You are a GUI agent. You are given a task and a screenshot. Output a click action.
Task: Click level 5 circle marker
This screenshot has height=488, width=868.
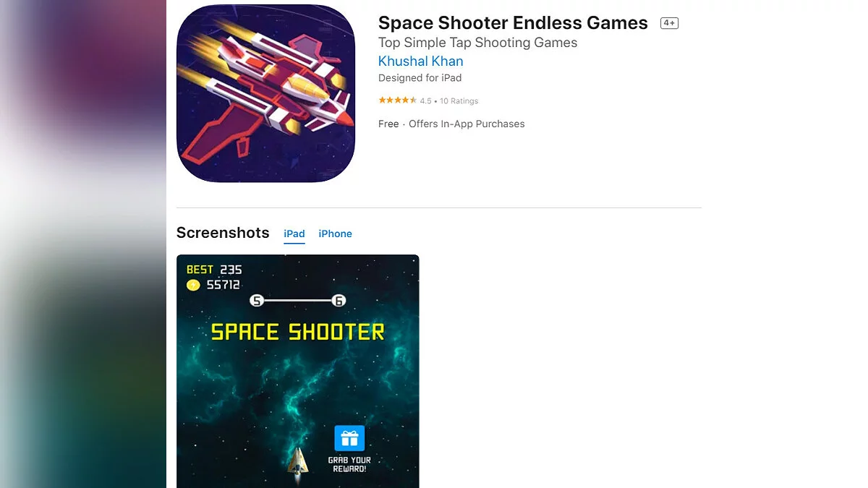point(256,301)
